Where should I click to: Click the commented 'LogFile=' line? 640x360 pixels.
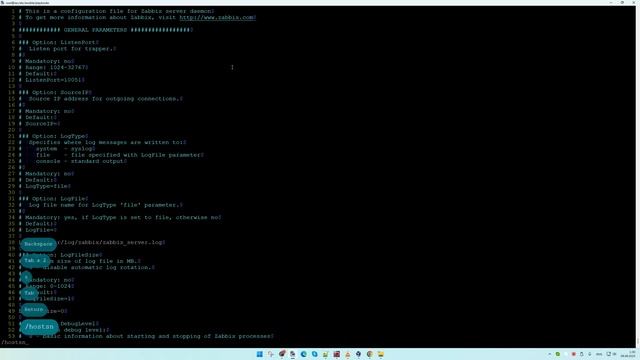38,230
